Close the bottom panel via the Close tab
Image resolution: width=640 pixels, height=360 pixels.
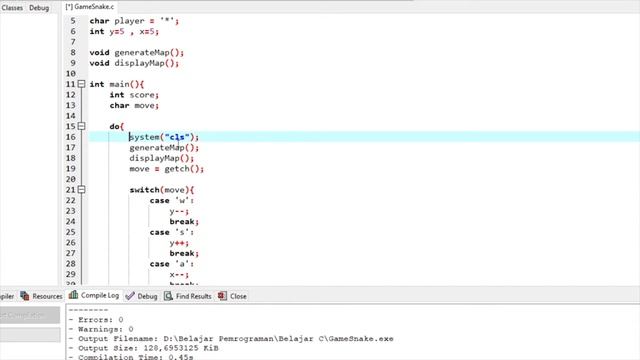pos(232,296)
